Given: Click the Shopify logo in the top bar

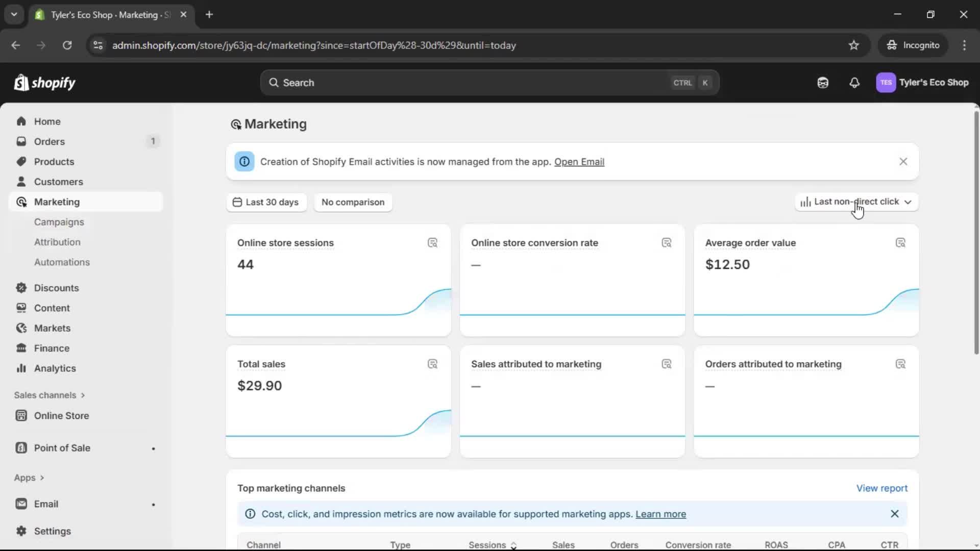Looking at the screenshot, I should [x=45, y=82].
